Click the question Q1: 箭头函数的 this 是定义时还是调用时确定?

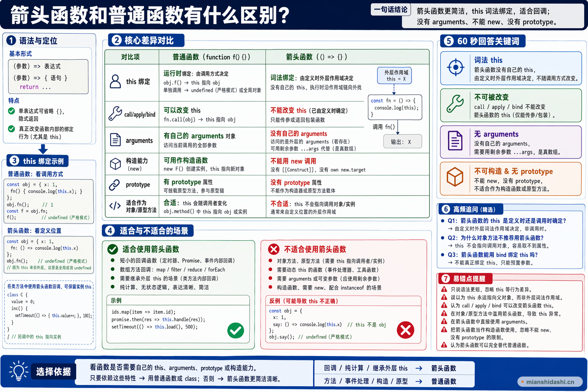[x=506, y=220]
